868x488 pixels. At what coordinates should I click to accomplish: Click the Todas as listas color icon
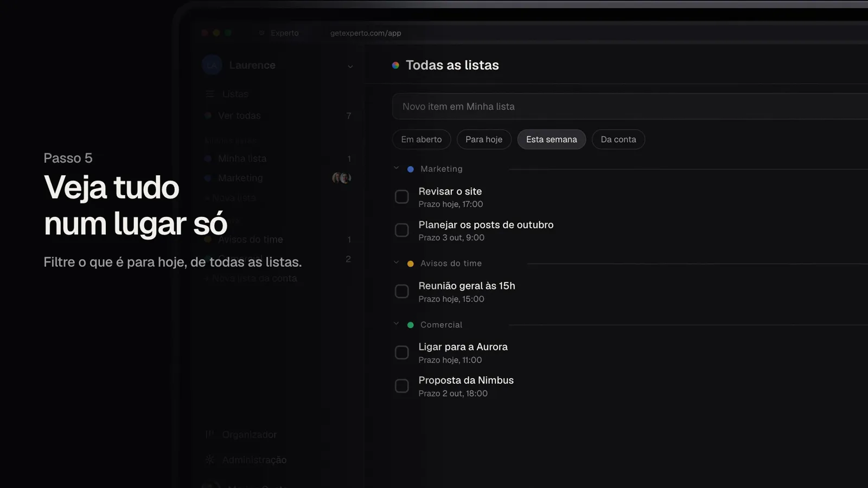click(395, 65)
